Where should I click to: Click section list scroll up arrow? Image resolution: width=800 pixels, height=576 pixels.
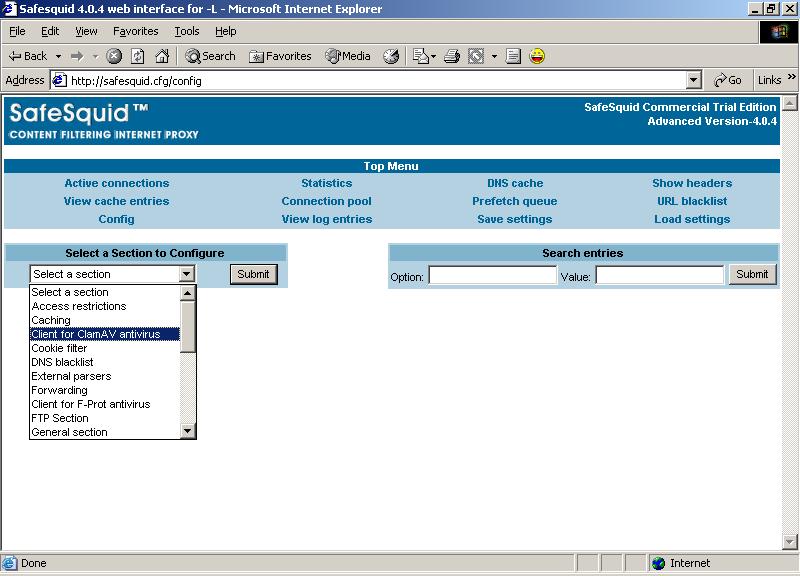[x=188, y=293]
